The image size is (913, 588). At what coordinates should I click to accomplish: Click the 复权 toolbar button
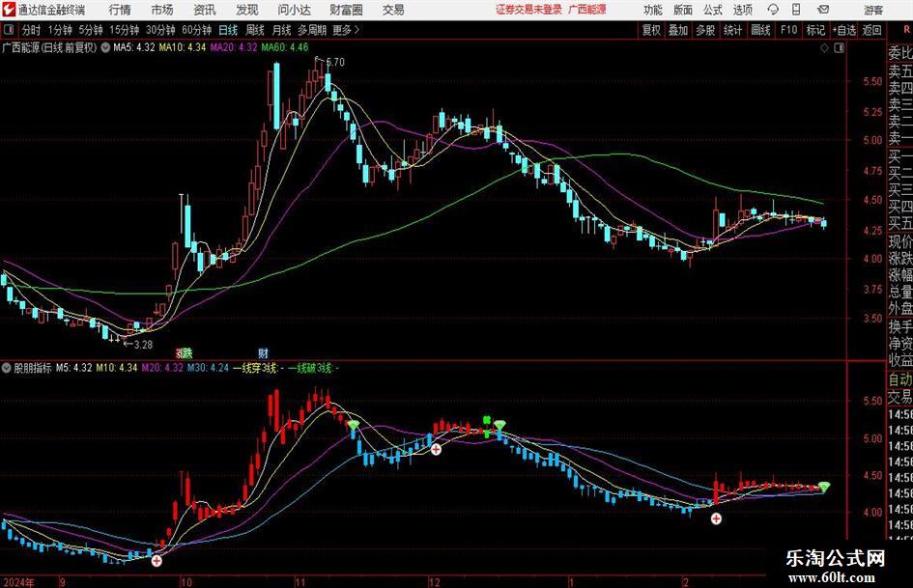(x=651, y=30)
